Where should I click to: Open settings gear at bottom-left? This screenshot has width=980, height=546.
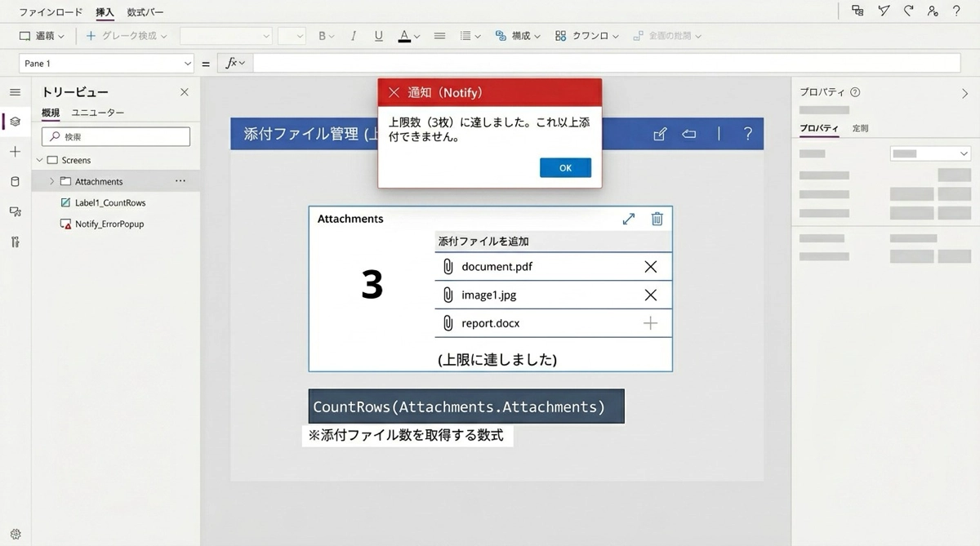15,535
